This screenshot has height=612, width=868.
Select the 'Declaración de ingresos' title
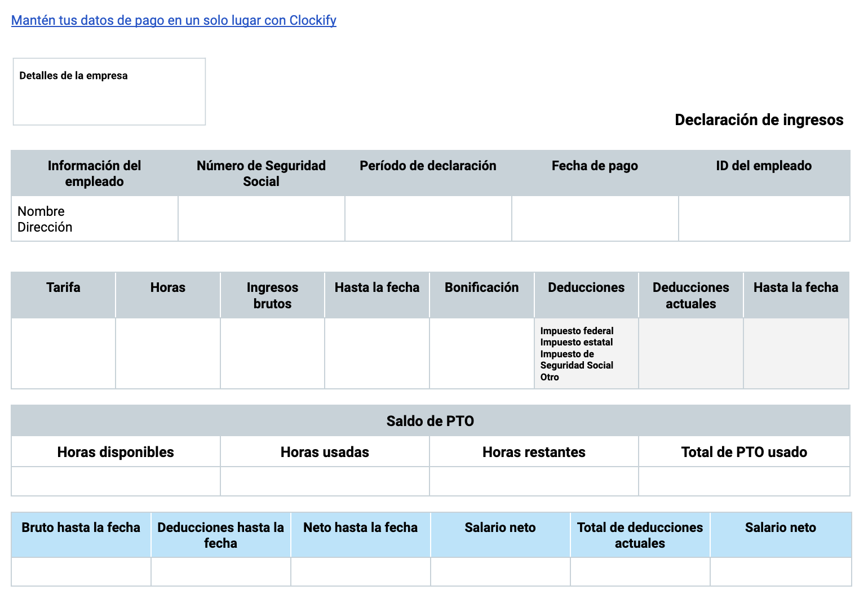759,119
